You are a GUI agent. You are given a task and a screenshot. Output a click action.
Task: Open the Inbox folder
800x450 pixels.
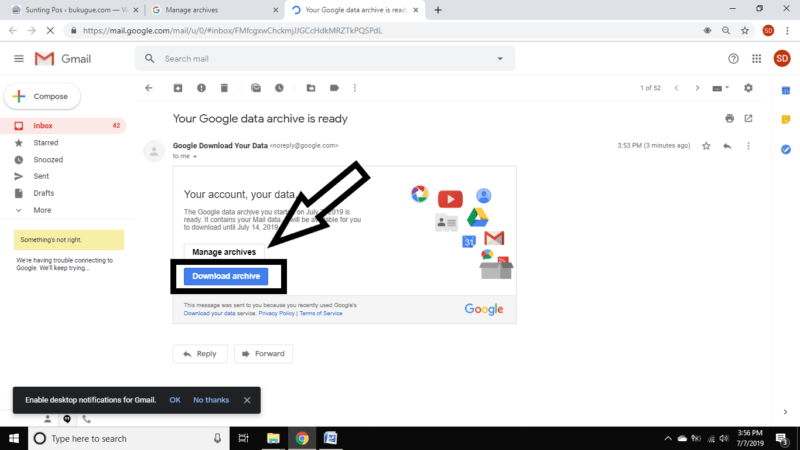click(63, 126)
